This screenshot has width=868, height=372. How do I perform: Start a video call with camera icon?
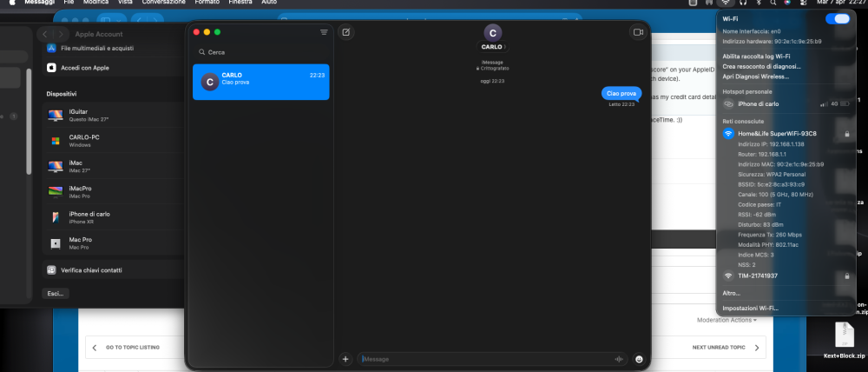pos(638,32)
